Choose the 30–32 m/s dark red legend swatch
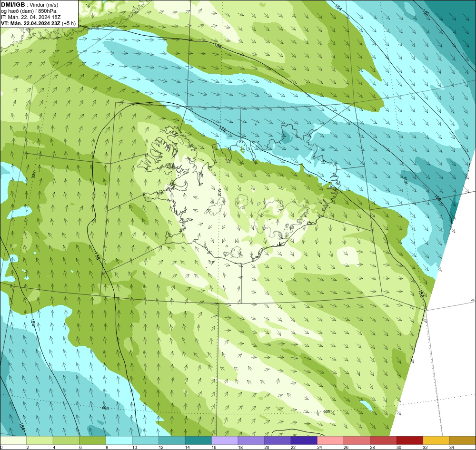This screenshot has height=450, width=476. coord(409,440)
